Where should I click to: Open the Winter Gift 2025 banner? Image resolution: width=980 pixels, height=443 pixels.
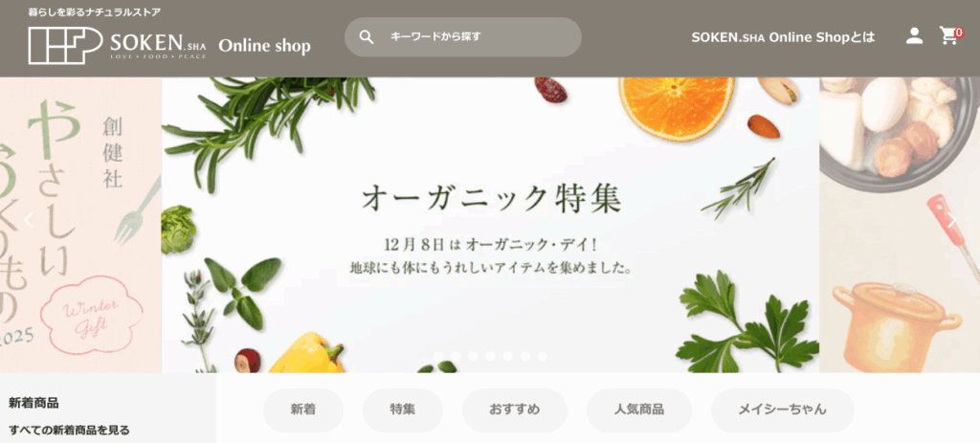tap(80, 225)
